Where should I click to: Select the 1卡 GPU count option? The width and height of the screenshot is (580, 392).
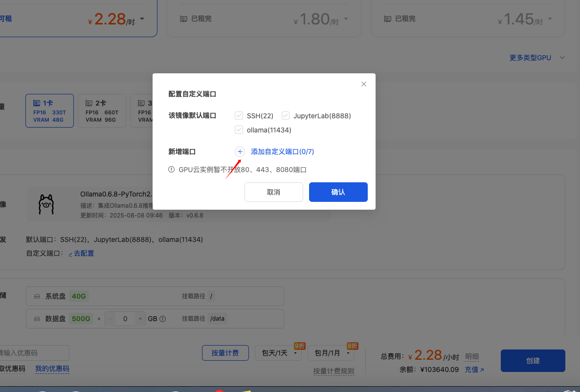(49, 111)
